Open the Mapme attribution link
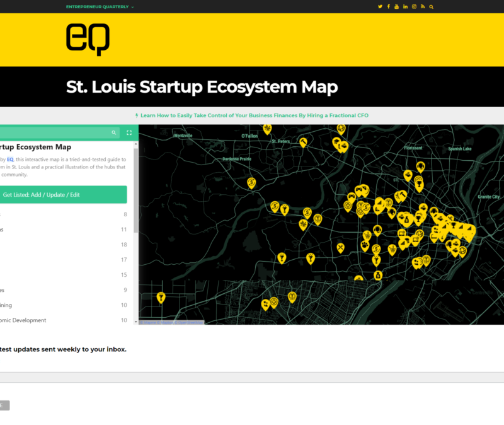Viewport: 504px width, 425px height. coord(149,322)
